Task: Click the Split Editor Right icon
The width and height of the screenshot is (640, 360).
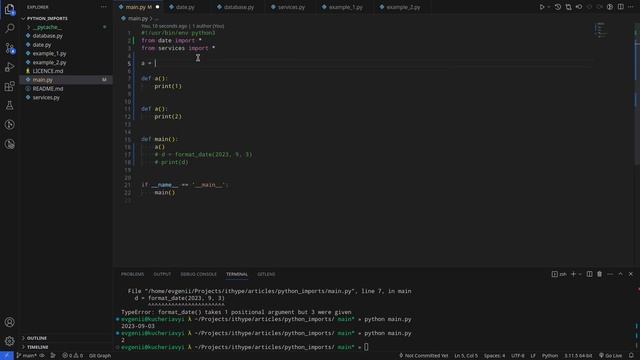Action: click(620, 7)
